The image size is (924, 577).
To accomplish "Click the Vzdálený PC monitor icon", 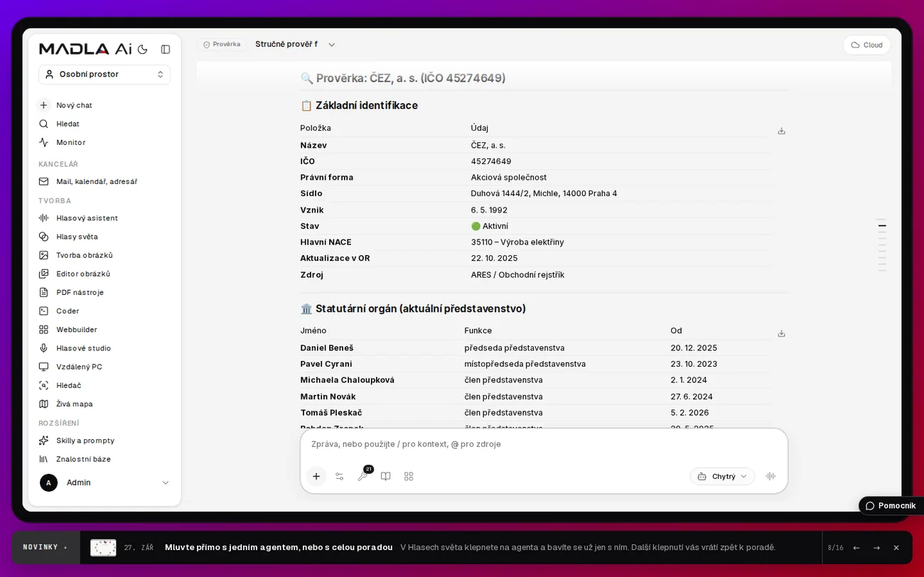I will tap(43, 367).
